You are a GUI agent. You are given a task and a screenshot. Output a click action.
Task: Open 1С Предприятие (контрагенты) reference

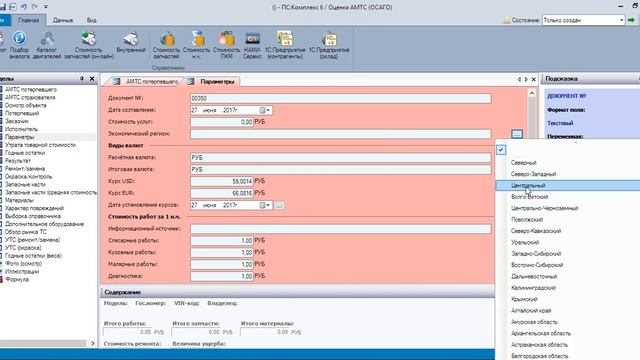click(285, 45)
